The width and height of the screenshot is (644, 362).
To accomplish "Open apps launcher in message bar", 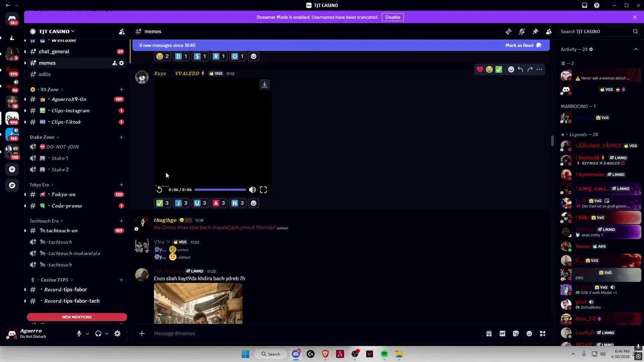I will [542, 333].
